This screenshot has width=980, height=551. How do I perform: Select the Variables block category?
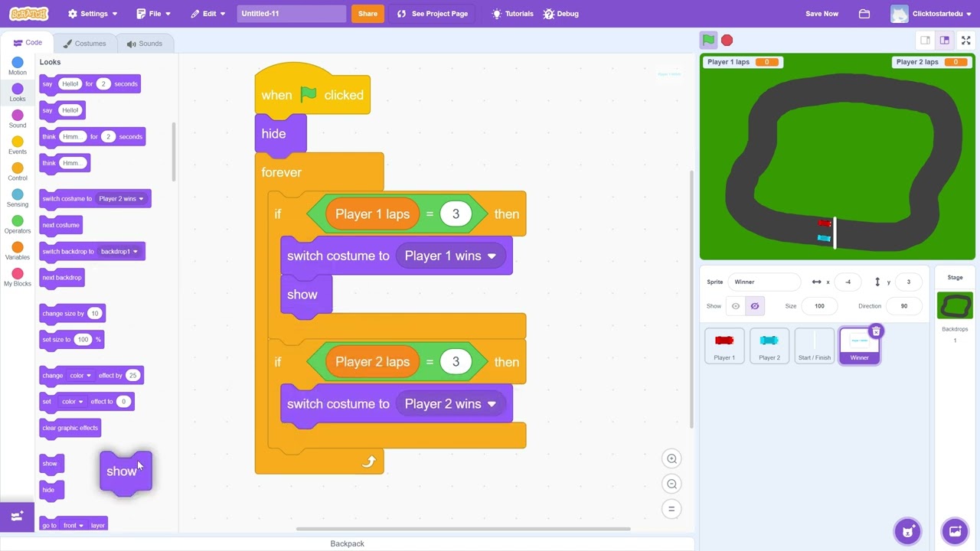tap(18, 251)
